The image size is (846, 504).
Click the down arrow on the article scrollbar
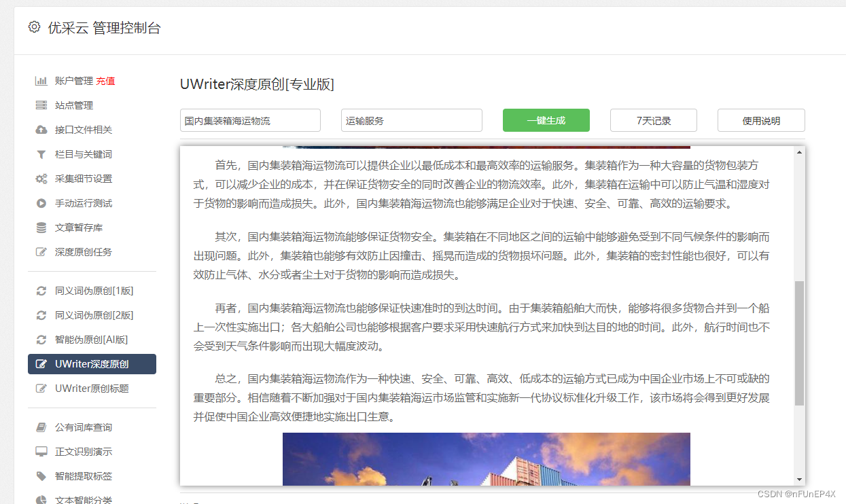(x=798, y=478)
